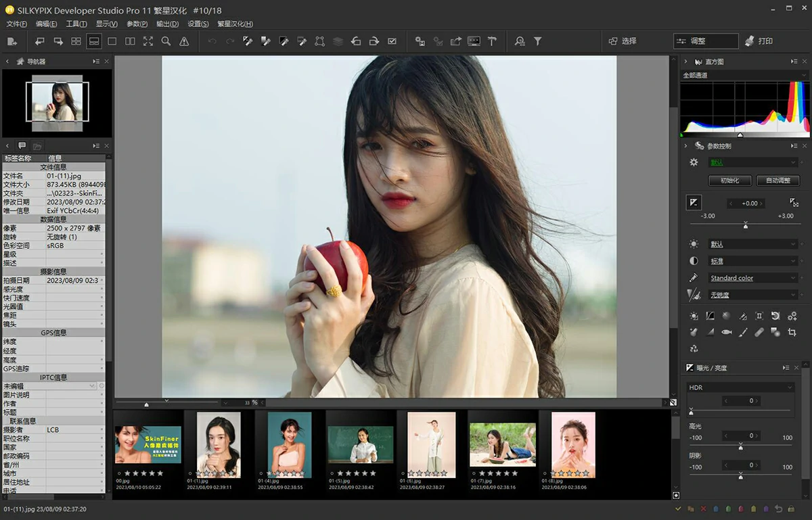Select the brush tool icon in parameter panel
This screenshot has width=812, height=520.
(x=743, y=332)
